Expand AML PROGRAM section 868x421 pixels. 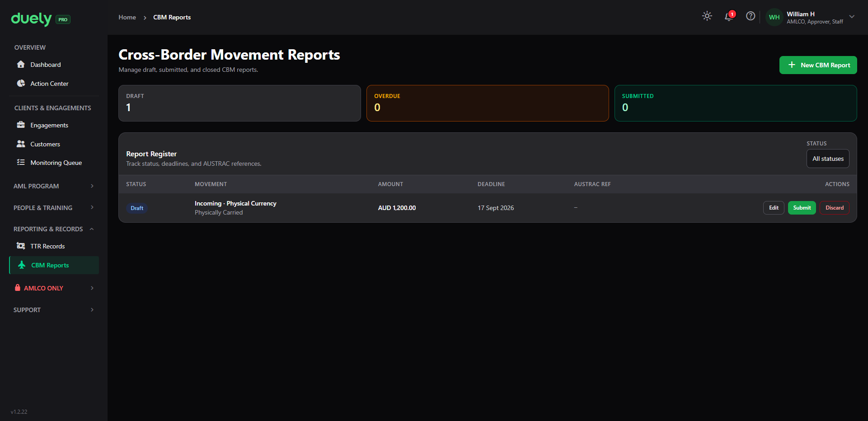pos(54,186)
